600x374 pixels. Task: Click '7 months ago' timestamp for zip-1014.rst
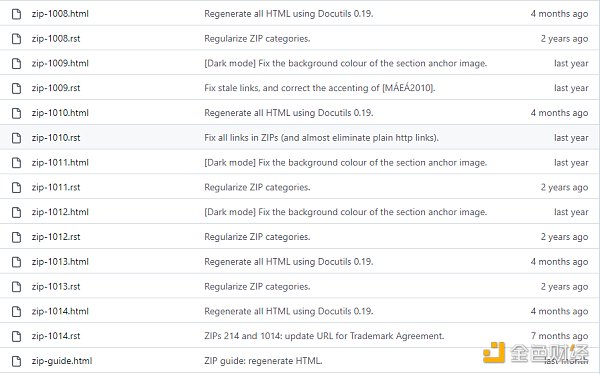[x=559, y=336]
